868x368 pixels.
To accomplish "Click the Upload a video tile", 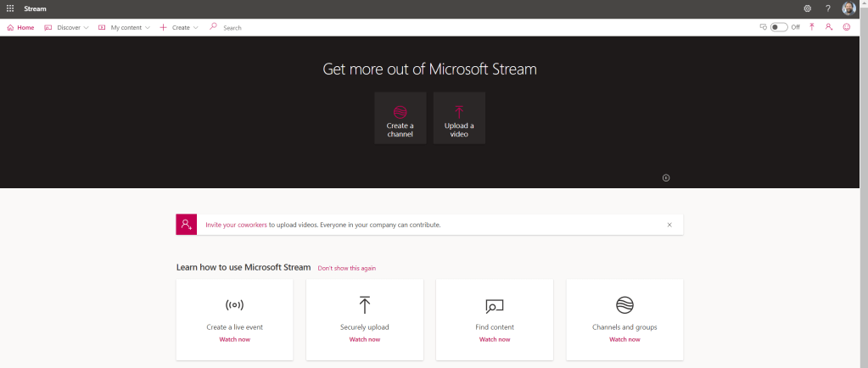I will point(459,118).
